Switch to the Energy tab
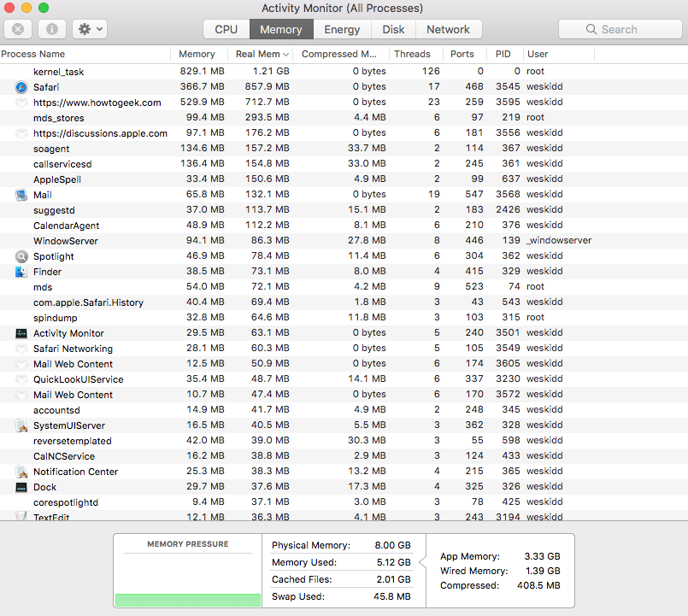The height and width of the screenshot is (616, 688). click(x=342, y=29)
